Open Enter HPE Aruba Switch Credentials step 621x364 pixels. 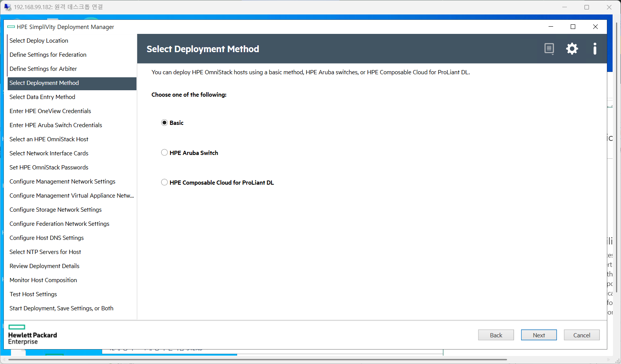72,125
